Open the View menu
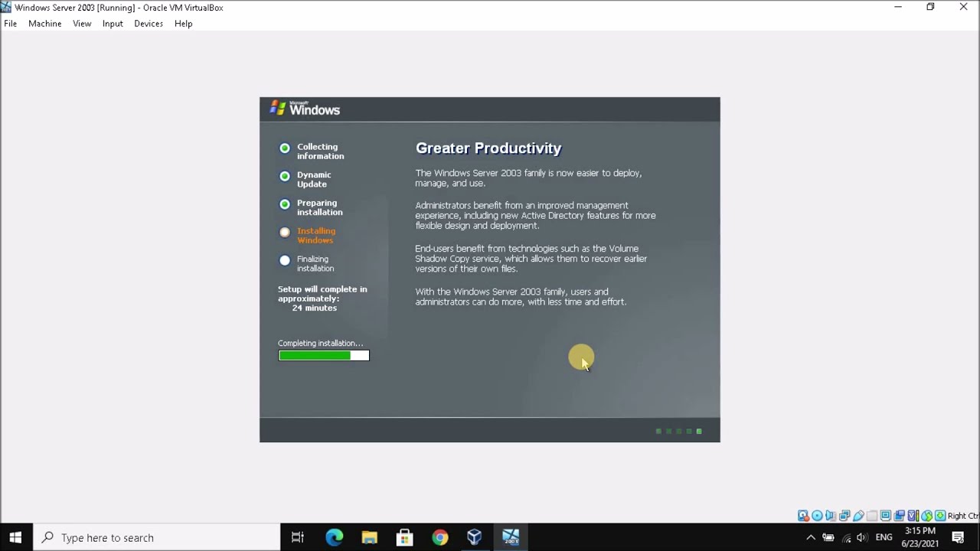The height and width of the screenshot is (551, 980). [x=82, y=24]
